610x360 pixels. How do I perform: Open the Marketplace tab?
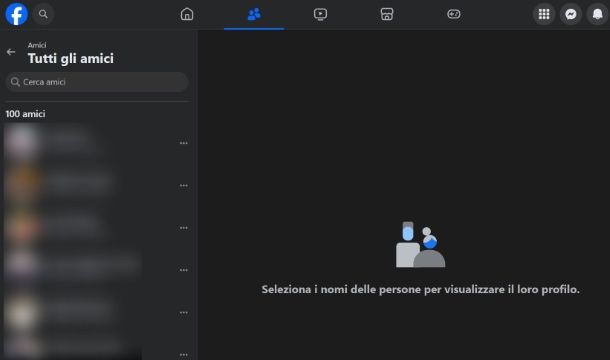click(387, 14)
